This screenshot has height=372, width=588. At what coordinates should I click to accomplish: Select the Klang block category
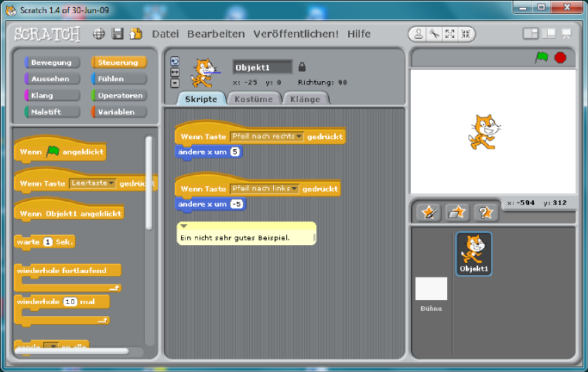[52, 95]
